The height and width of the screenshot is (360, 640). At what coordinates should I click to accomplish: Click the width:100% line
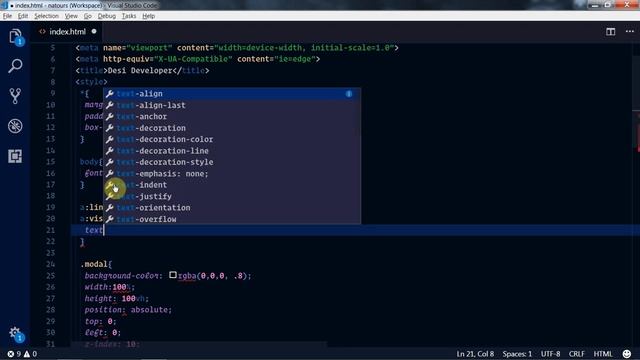pos(109,287)
